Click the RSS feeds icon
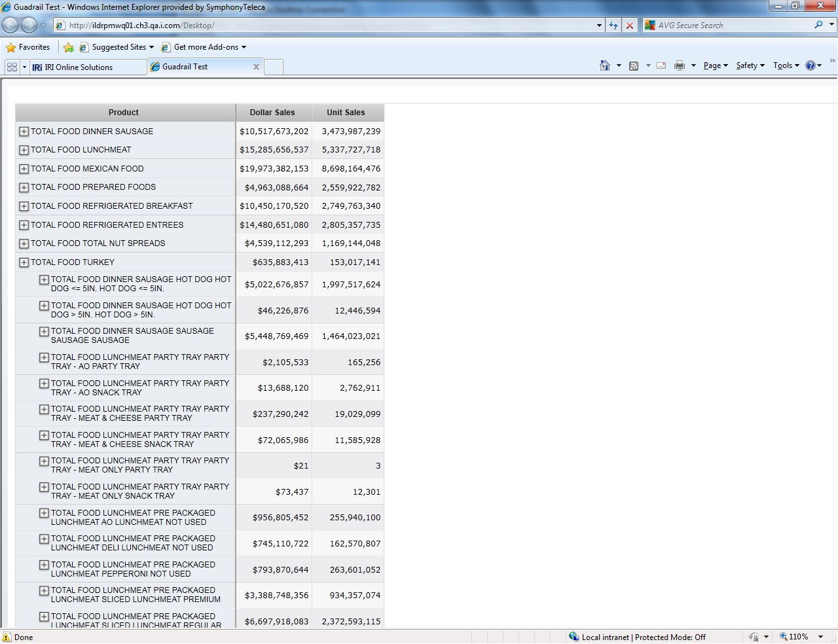The image size is (838, 644). coord(633,65)
